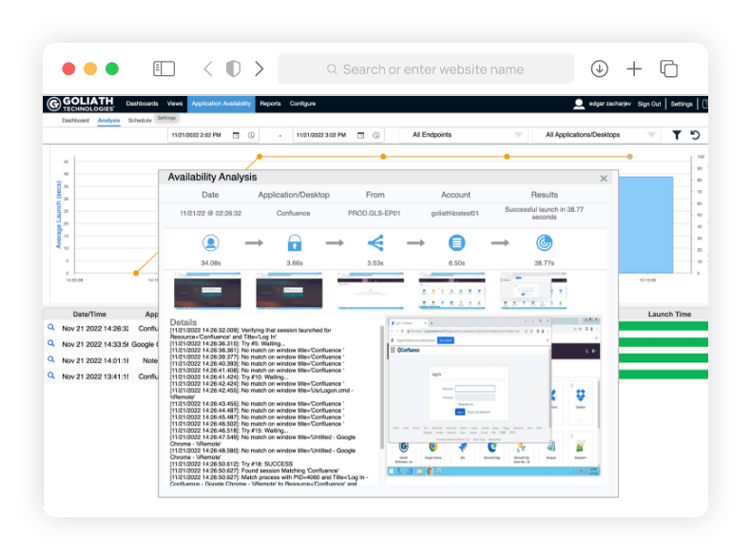Open the fifth screenshot thumbnail under 38.77s
The width and height of the screenshot is (751, 560).
click(x=533, y=290)
